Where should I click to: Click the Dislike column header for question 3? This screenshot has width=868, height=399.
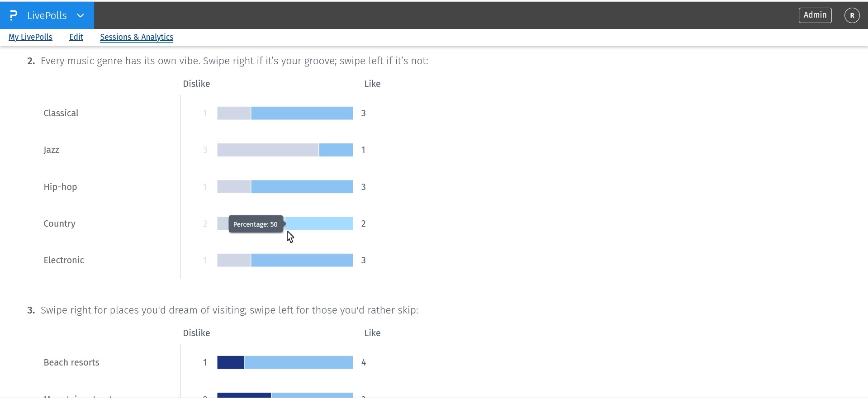coord(196,333)
